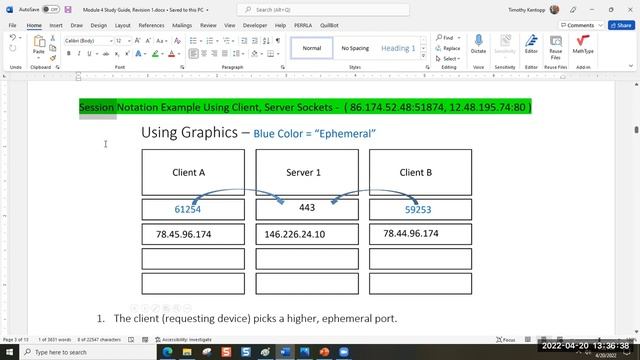This screenshot has height=360, width=640.
Task: Click the Multilevel List icon
Action: [226, 40]
